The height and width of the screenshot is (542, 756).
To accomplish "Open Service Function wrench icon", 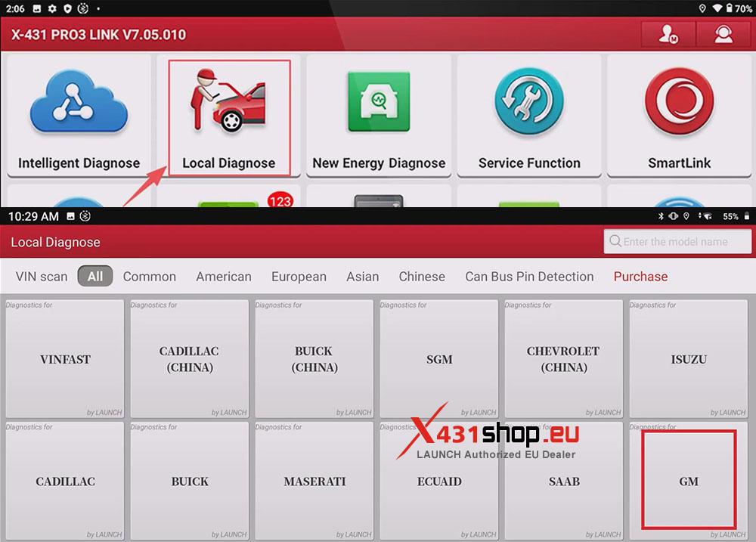I will point(529,101).
